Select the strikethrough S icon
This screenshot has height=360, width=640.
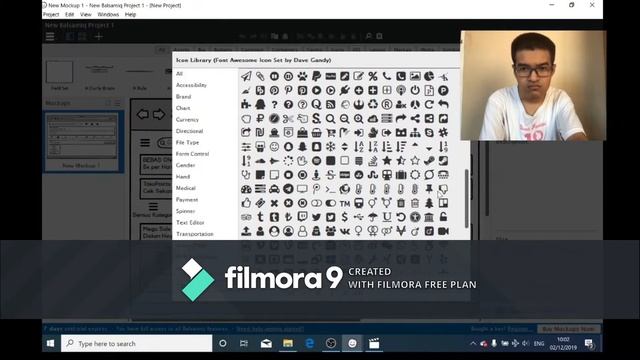tap(330, 175)
